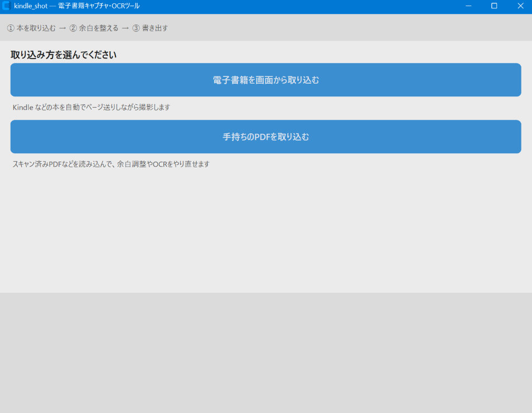Click the kindle_shot app icon in title bar
Image resolution: width=532 pixels, height=413 pixels.
6,6
